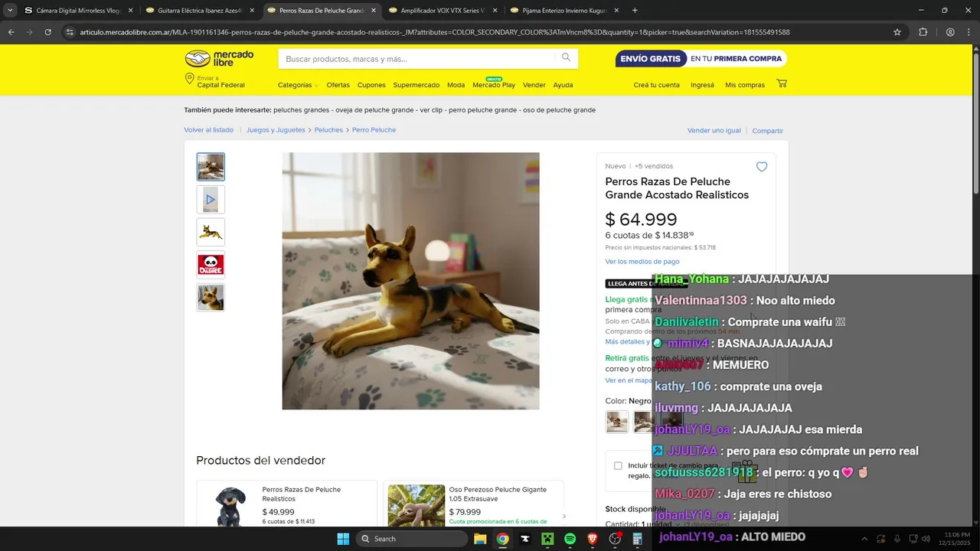
Task: Open the tab search dropdown arrow
Action: coord(9,11)
